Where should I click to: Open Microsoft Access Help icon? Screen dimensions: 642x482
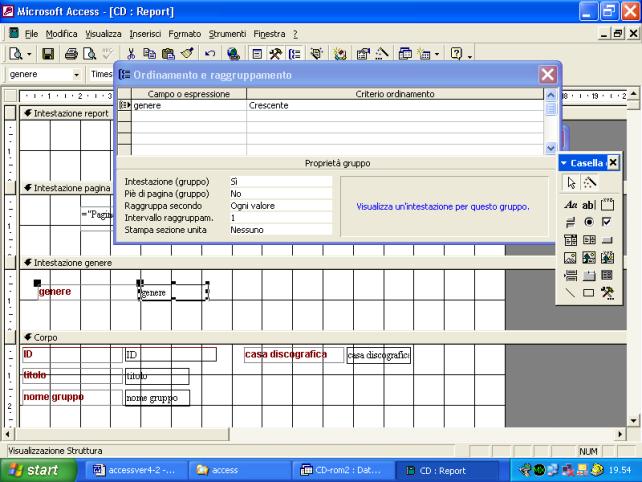[x=456, y=54]
